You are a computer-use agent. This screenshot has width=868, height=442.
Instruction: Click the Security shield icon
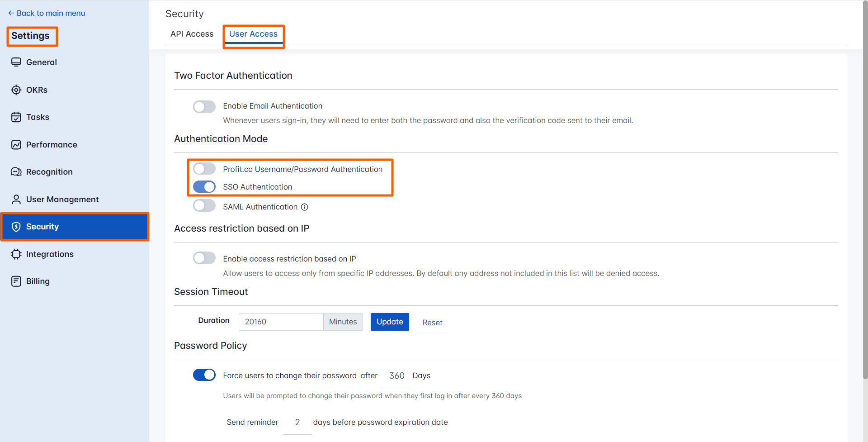16,227
